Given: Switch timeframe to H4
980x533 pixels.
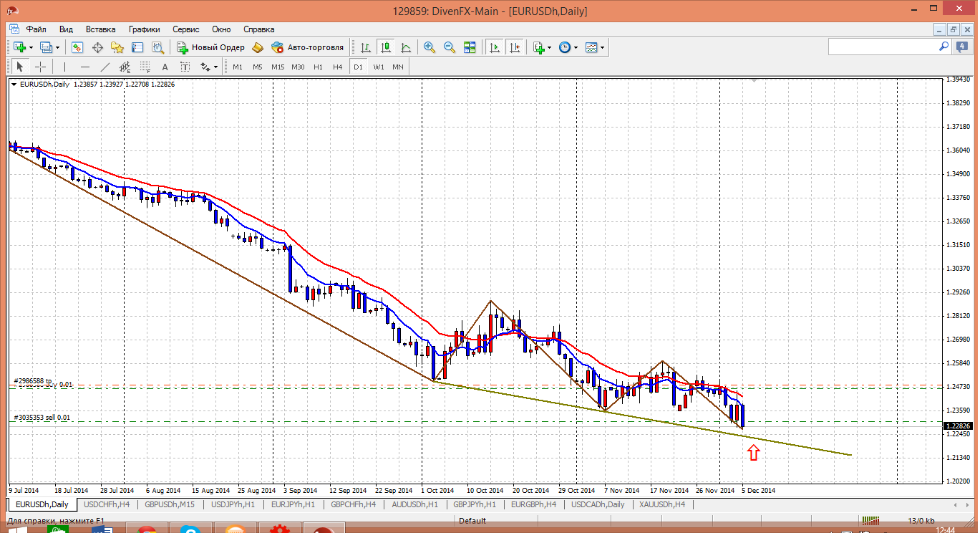Looking at the screenshot, I should pos(338,67).
